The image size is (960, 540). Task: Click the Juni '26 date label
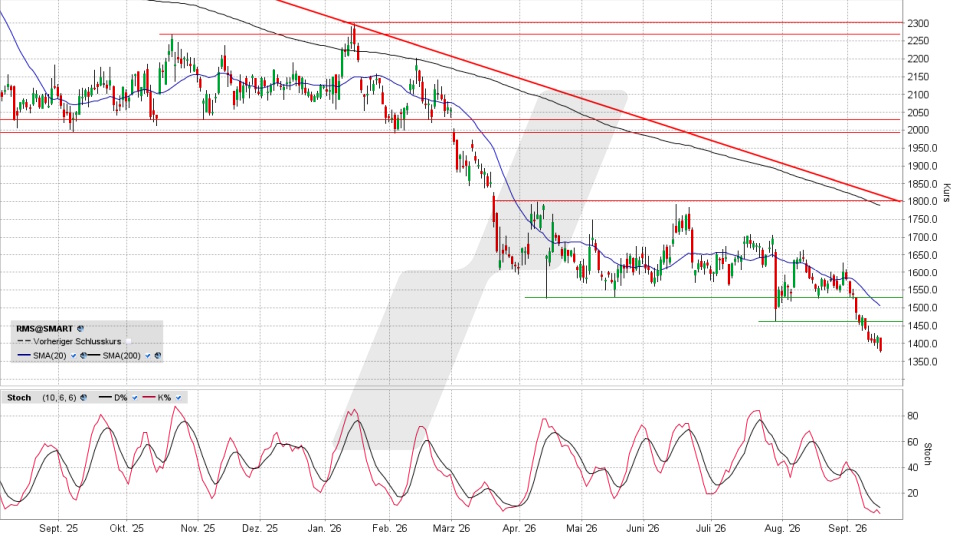click(643, 528)
